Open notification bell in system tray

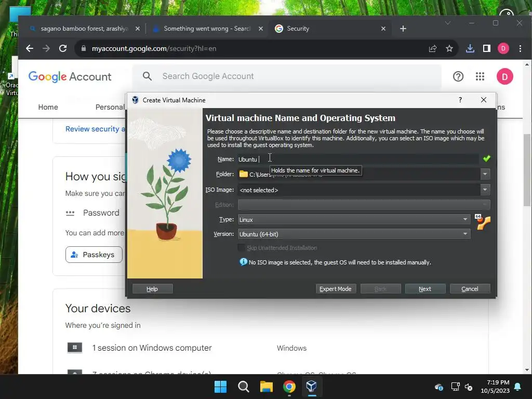(518, 387)
